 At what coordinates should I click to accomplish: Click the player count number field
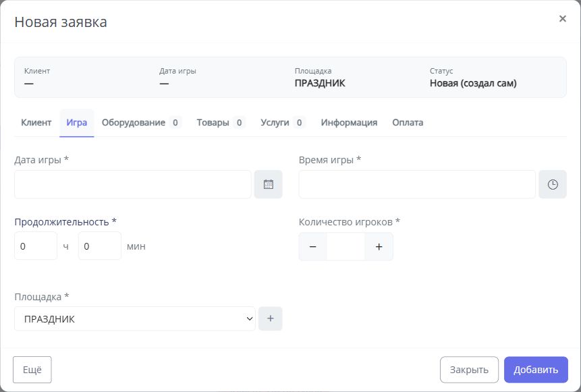(x=345, y=246)
